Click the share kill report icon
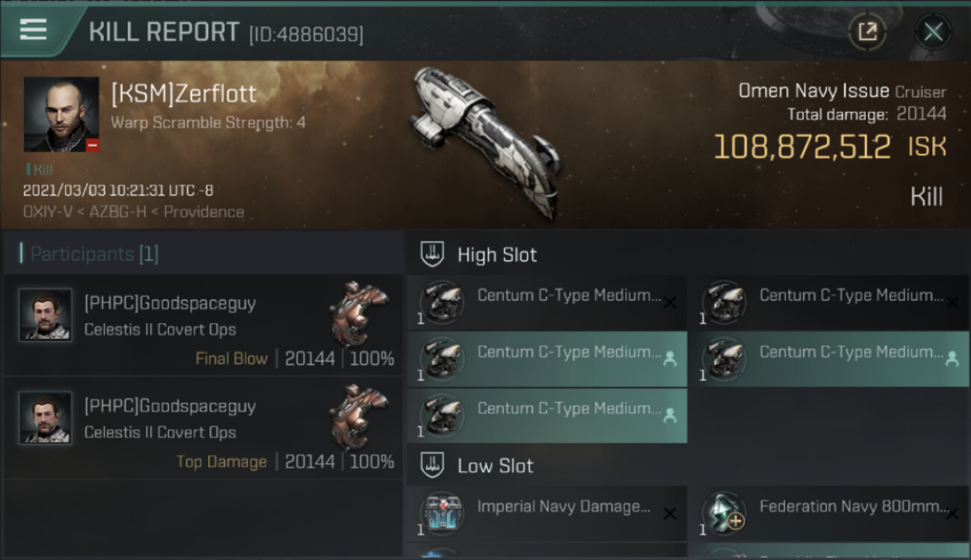This screenshot has width=971, height=560. (x=867, y=32)
